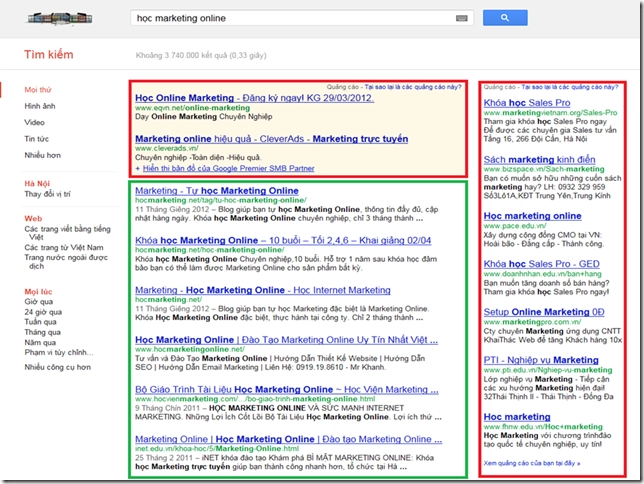
Task: Click the Hà Nội location label
Action: 37,184
